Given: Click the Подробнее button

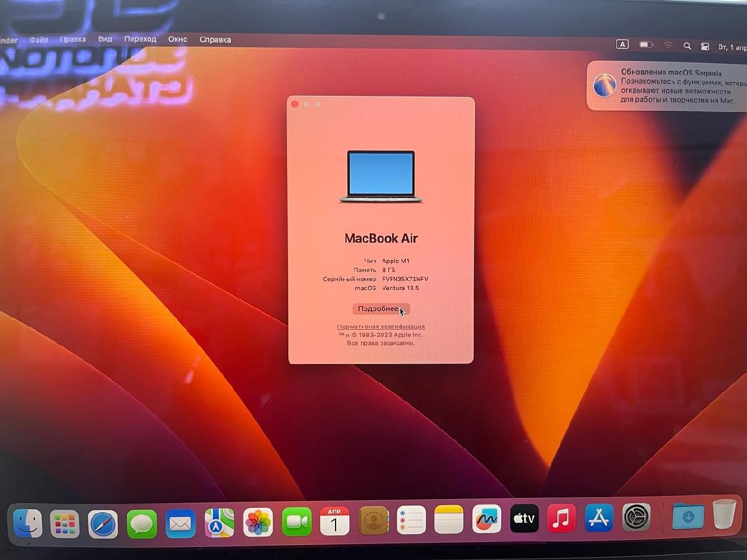Looking at the screenshot, I should [381, 309].
